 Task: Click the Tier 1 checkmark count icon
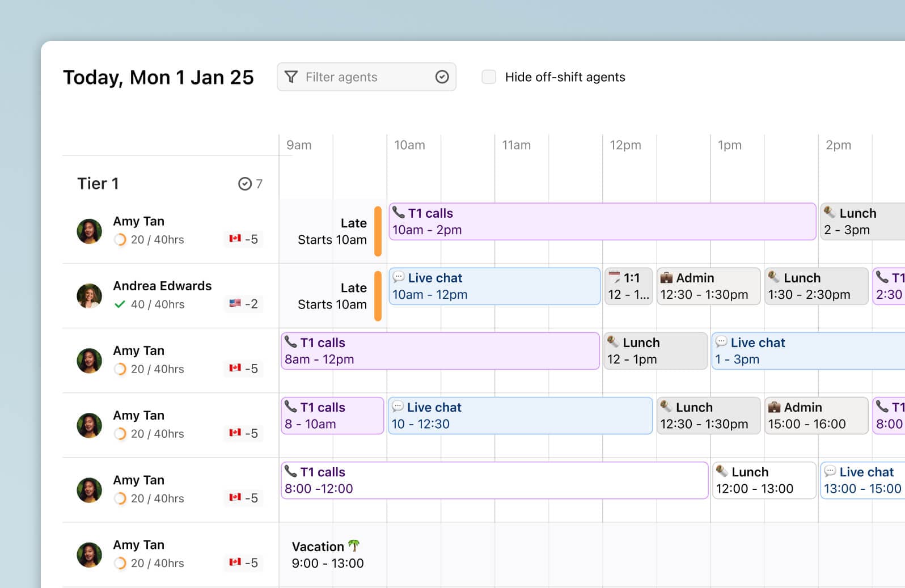tap(245, 184)
